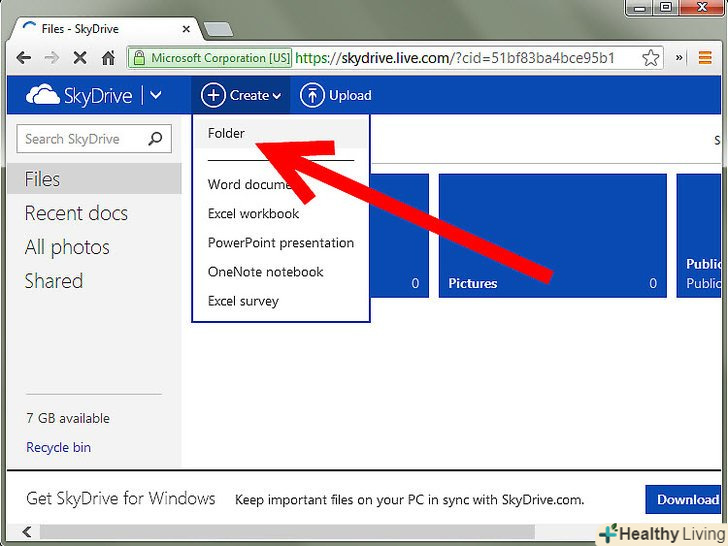
Task: Choose OneNote notebook from Create menu
Action: 281,272
